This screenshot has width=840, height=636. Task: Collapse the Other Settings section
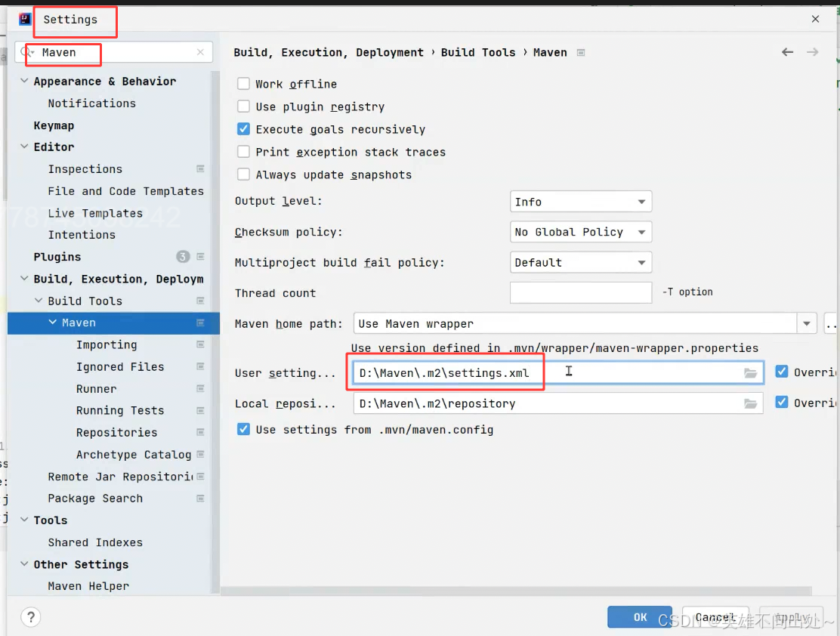[24, 564]
